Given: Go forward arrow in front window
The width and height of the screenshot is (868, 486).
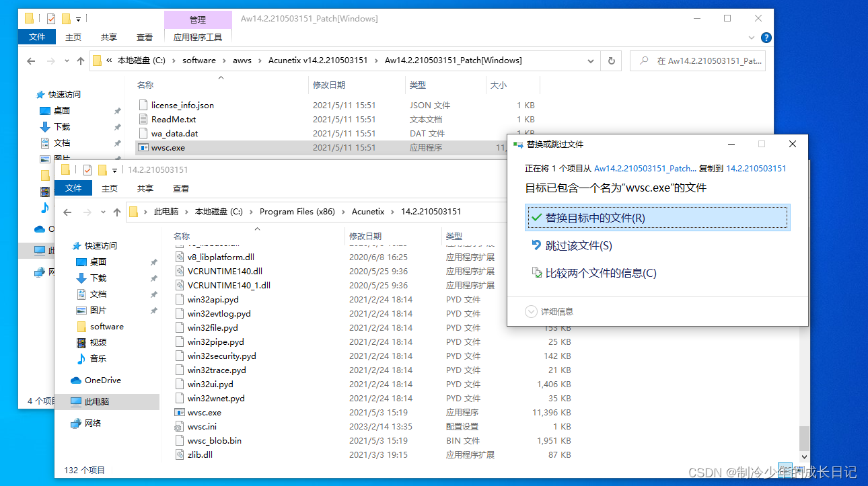Looking at the screenshot, I should pyautogui.click(x=87, y=212).
